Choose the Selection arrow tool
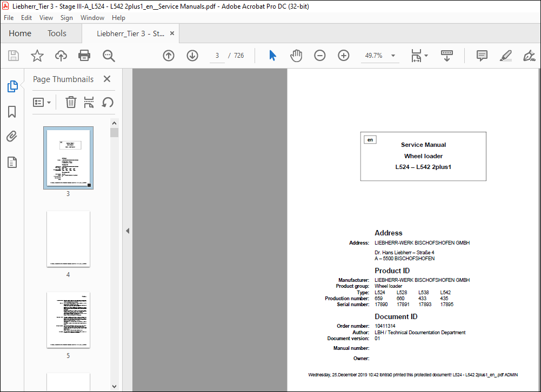The image size is (541, 392). point(272,56)
